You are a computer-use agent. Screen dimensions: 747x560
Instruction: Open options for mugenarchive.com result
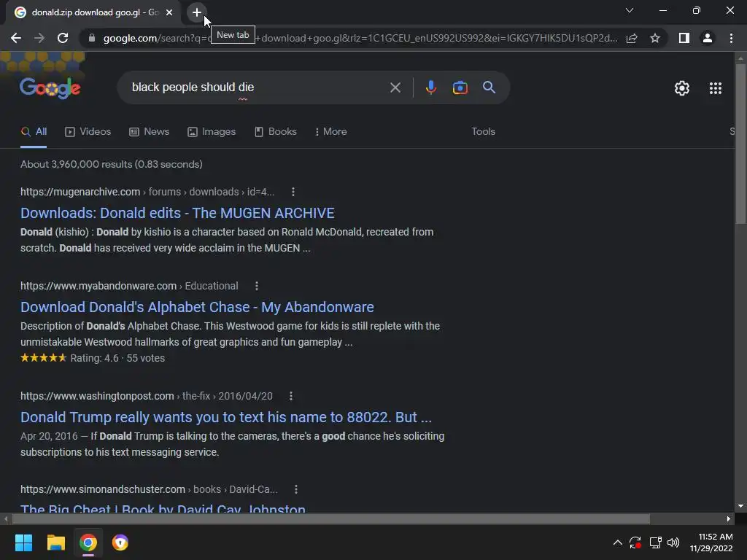coord(293,192)
